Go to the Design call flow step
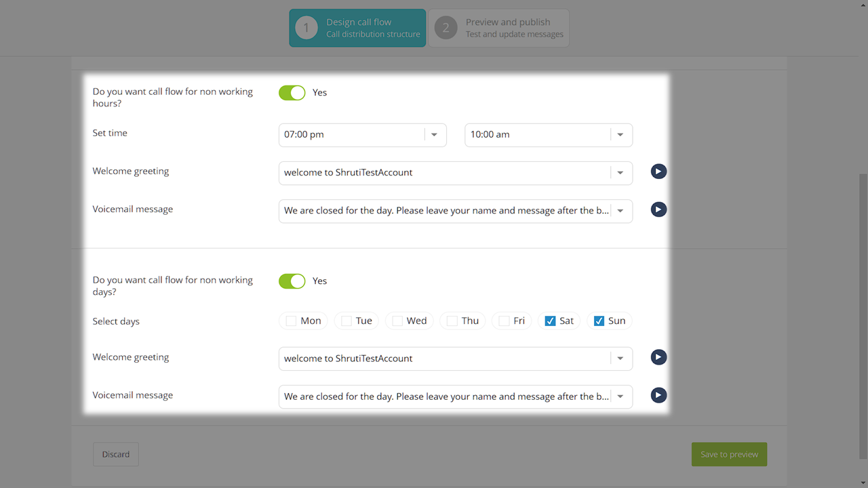The width and height of the screenshot is (868, 488). pyautogui.click(x=357, y=28)
